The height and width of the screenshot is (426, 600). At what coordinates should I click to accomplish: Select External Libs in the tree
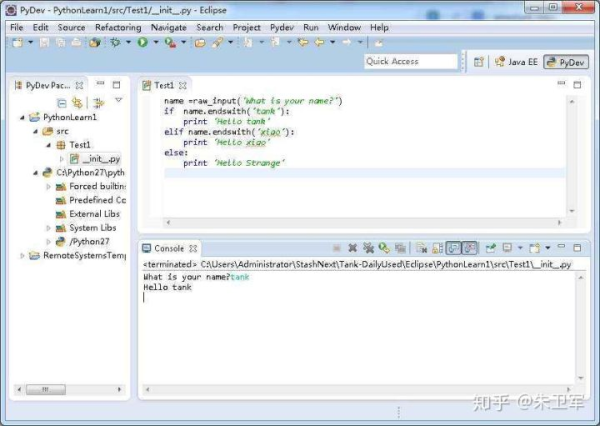[x=88, y=214]
